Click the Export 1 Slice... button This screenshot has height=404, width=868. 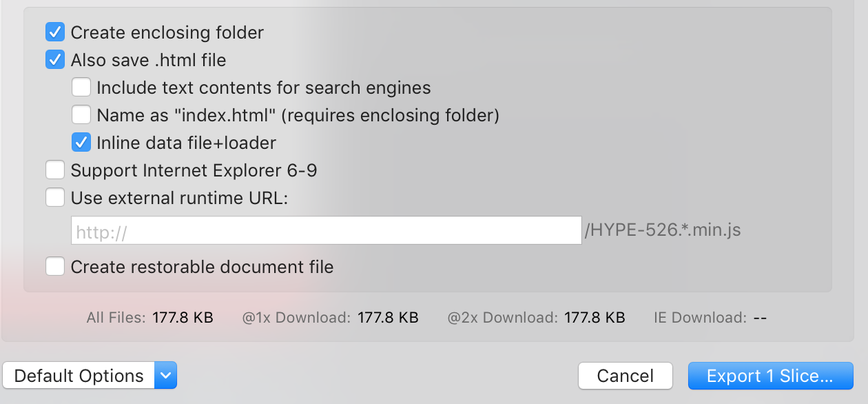(770, 376)
